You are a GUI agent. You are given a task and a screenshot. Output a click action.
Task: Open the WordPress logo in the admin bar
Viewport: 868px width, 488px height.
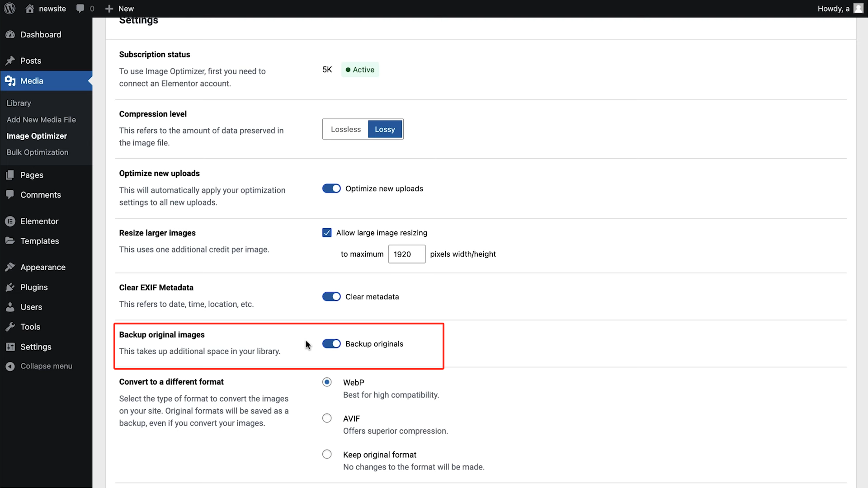tap(9, 8)
